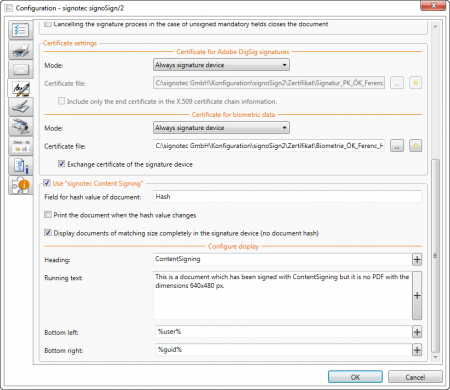This screenshot has width=450, height=390.
Task: Click the scrollbar down arrow
Action: pos(435,357)
